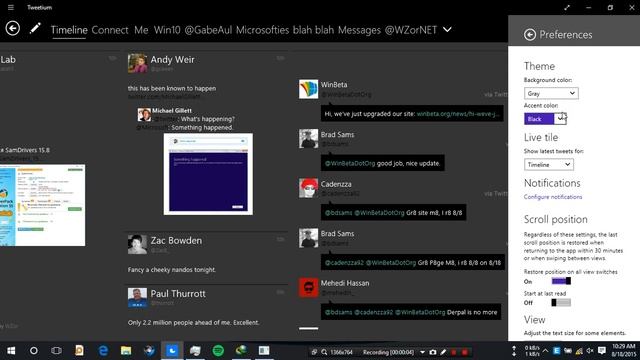The image size is (640, 360).
Task: Turn off Restore position on all view switches
Action: 561,281
